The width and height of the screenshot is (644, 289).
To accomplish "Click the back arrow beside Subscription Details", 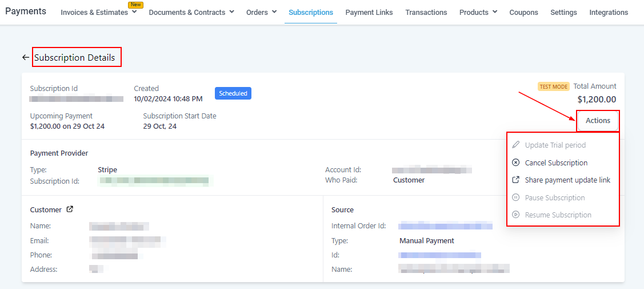I will [26, 57].
